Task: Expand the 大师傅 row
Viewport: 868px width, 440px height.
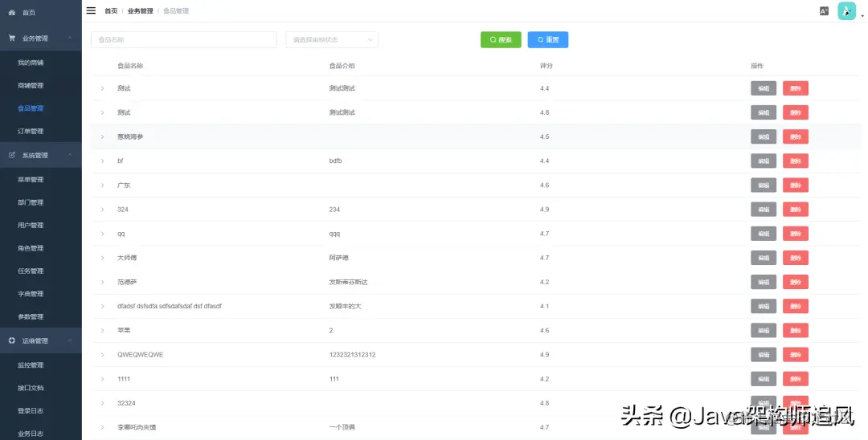Action: (x=102, y=259)
